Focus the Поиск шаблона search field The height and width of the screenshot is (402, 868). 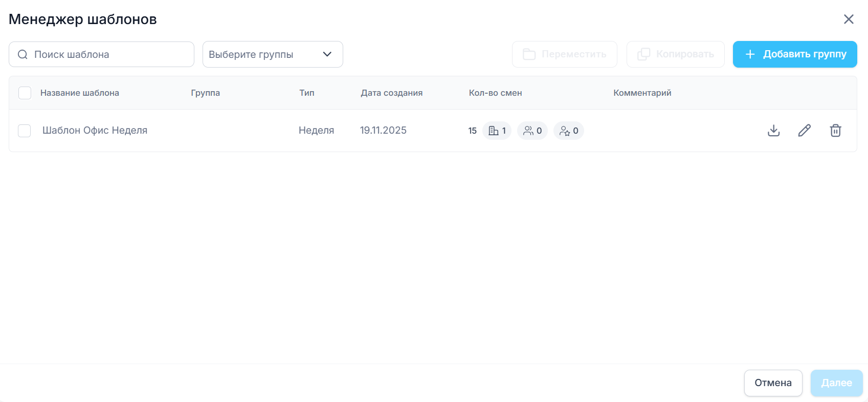110,54
